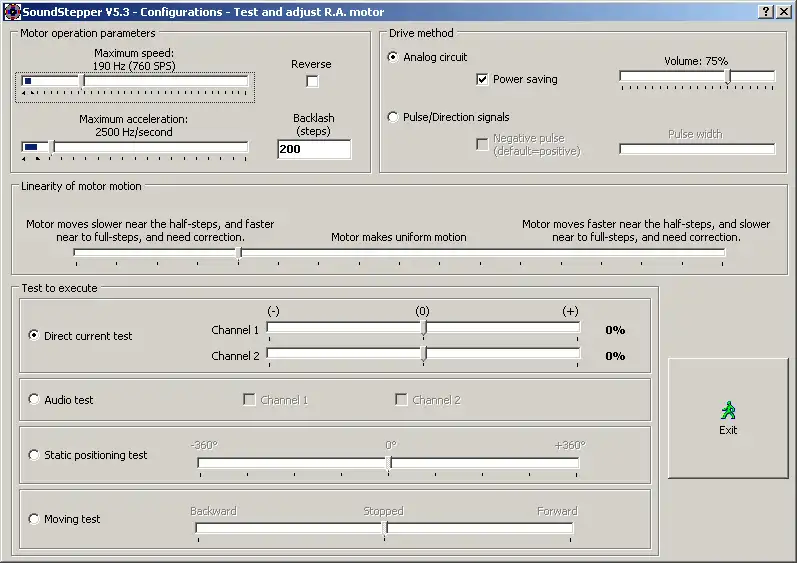797x563 pixels.
Task: Check Audio test Channel 1 box
Action: point(249,400)
